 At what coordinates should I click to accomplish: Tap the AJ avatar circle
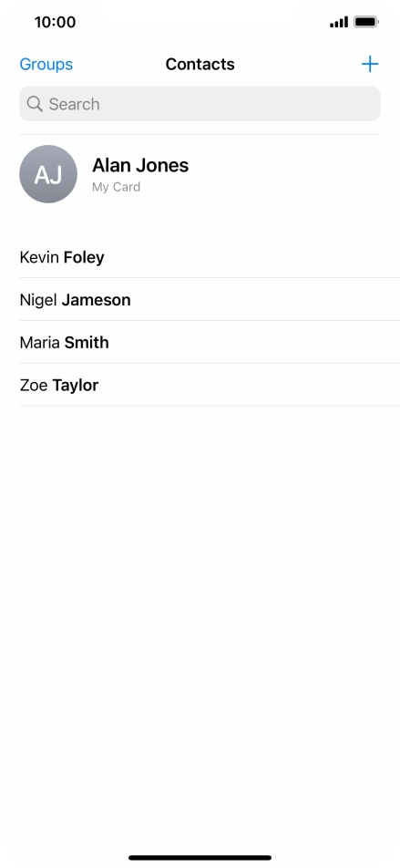tap(48, 174)
